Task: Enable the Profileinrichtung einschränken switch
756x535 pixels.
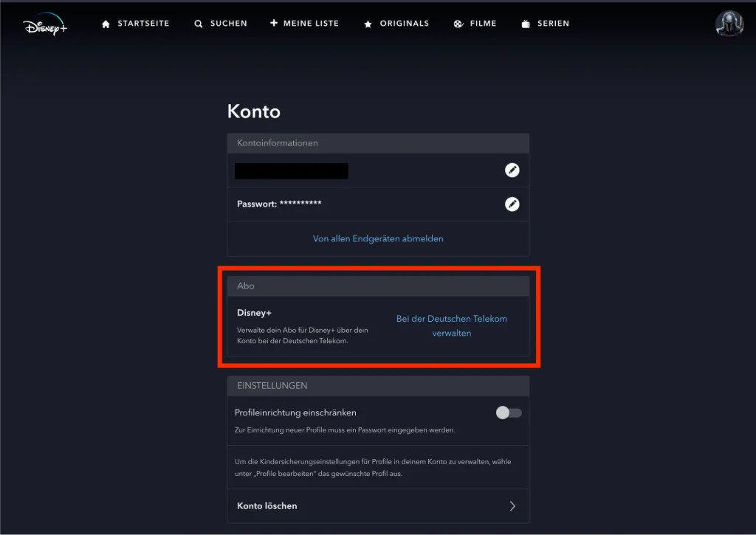Action: click(509, 413)
